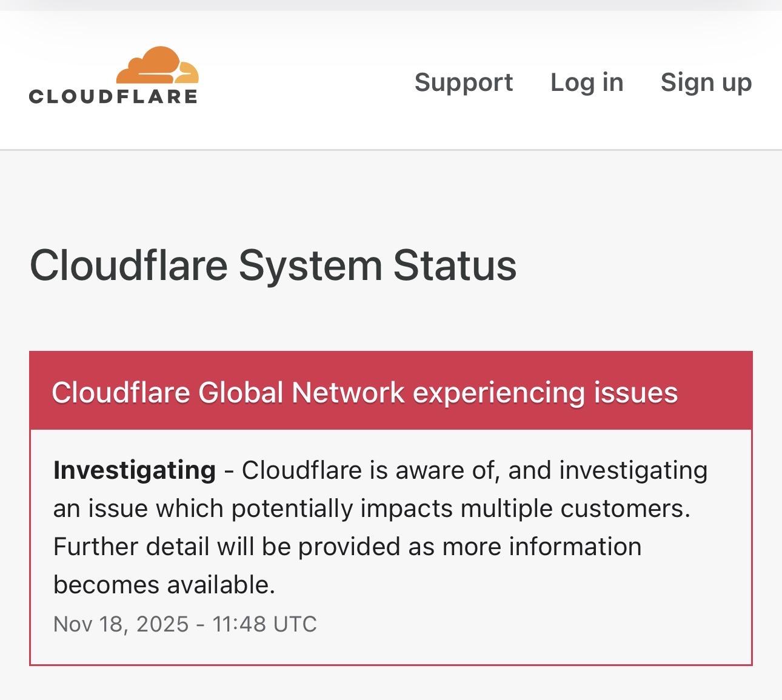The width and height of the screenshot is (782, 700).
Task: Click the Nov 18, 2025 date
Action: tap(121, 624)
